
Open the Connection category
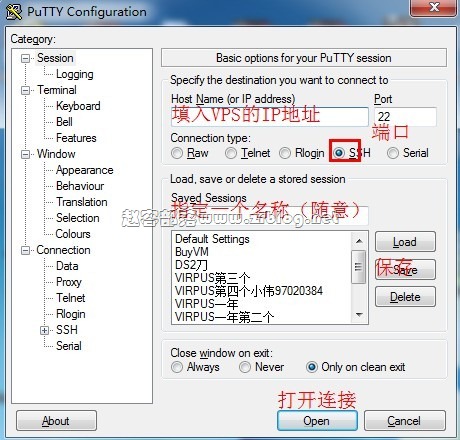(63, 250)
